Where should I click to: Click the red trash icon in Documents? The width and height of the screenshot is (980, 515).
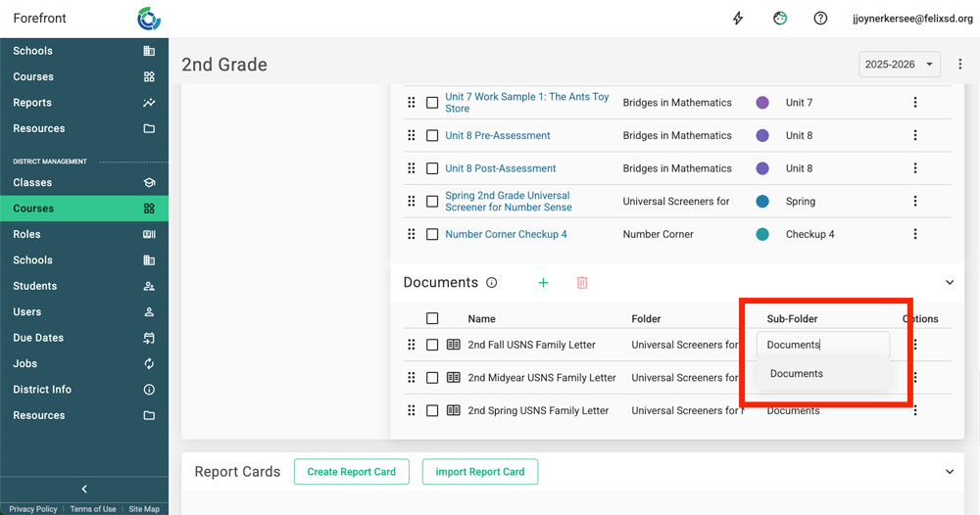coord(582,282)
